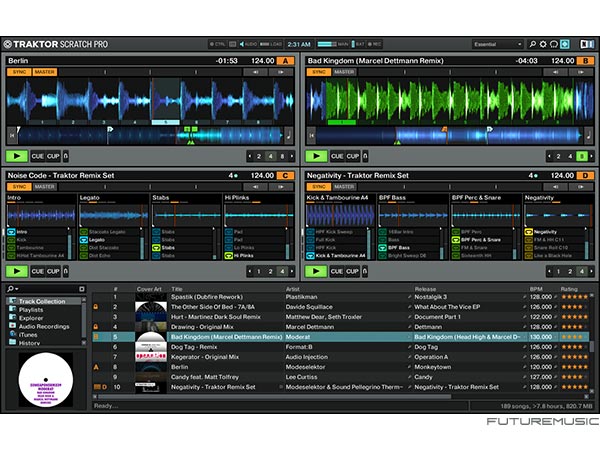The image size is (600, 450).
Task: Play Deck A
Action: pos(17,156)
